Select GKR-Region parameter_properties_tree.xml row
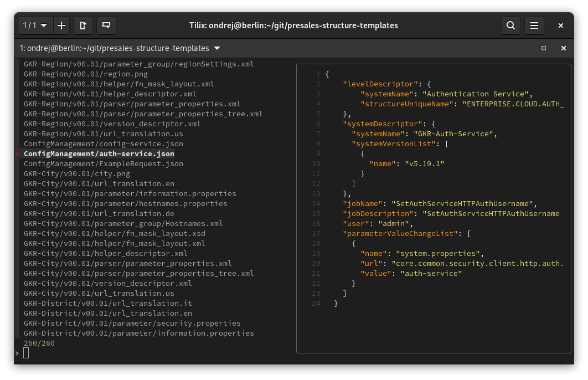Viewport: 588px width, 380px height. click(143, 114)
